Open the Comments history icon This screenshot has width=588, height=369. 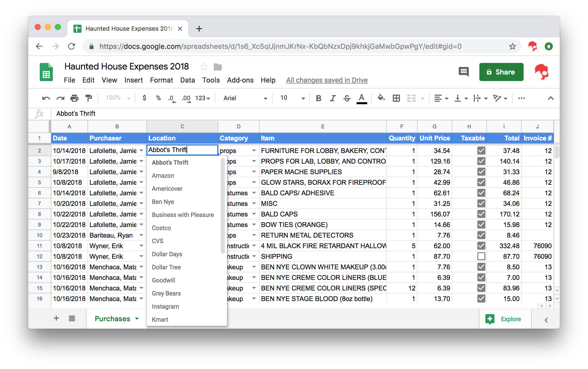tap(464, 72)
